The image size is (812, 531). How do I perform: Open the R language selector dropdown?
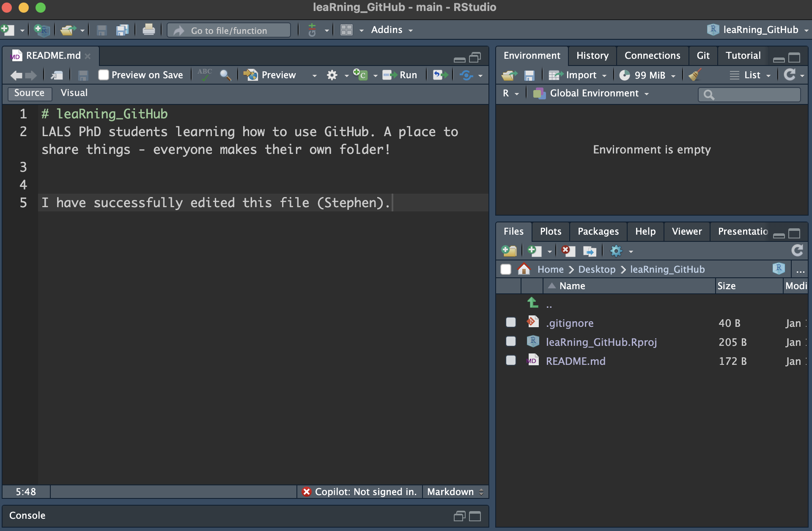pos(510,93)
